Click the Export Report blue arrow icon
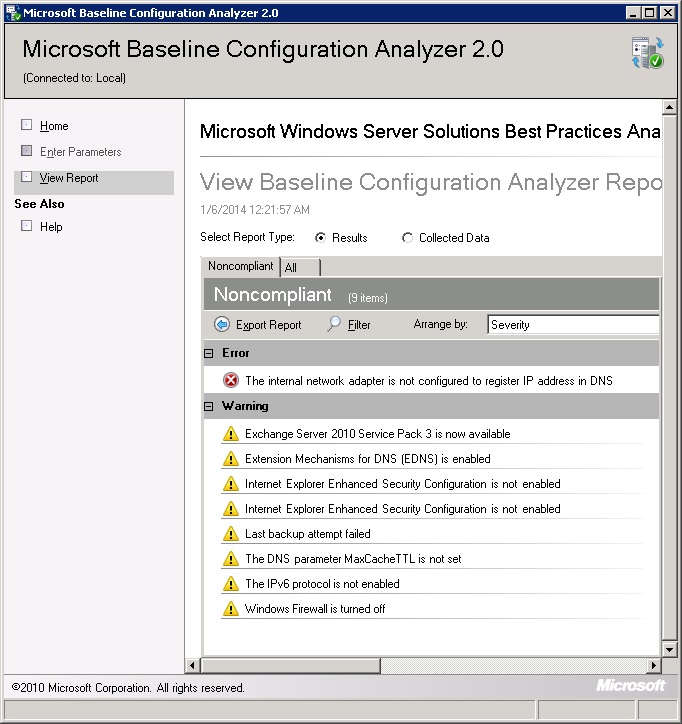The height and width of the screenshot is (724, 682). [222, 325]
